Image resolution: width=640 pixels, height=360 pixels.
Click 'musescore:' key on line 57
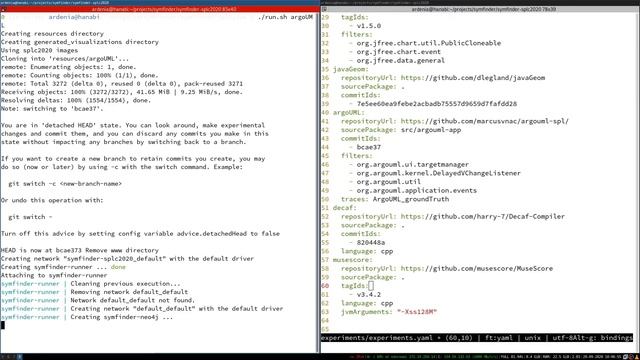tap(353, 260)
